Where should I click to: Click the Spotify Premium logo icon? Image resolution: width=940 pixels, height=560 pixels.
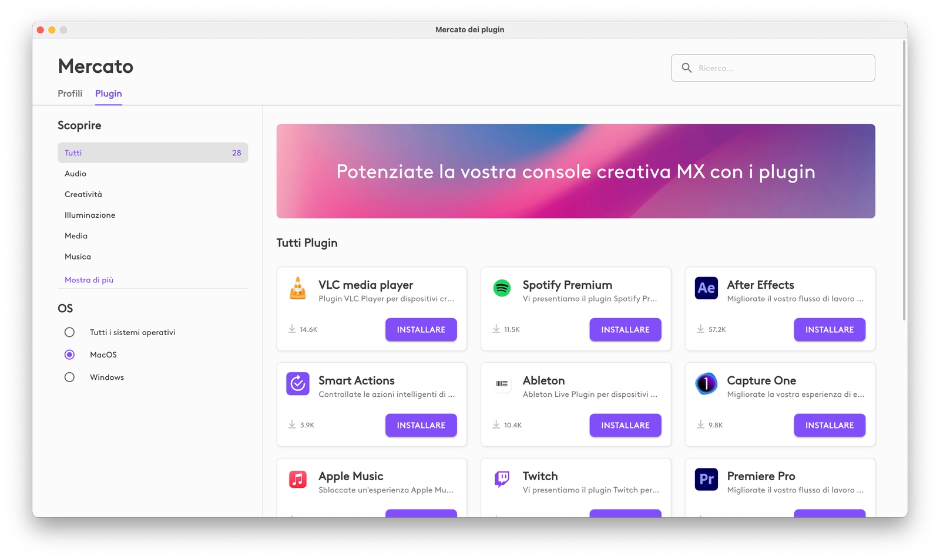pyautogui.click(x=502, y=288)
